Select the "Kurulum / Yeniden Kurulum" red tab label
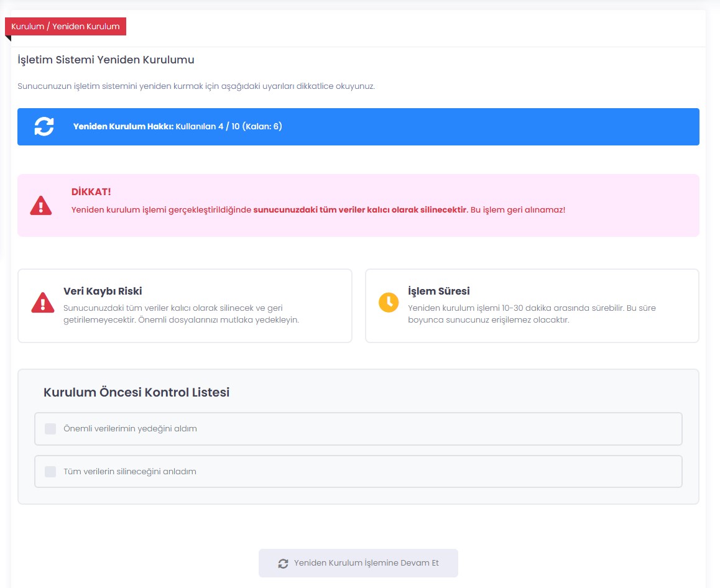 pyautogui.click(x=66, y=26)
